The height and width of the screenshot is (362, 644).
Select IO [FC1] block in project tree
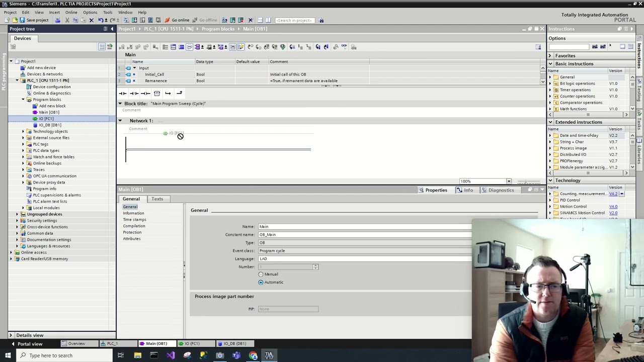pos(46,119)
